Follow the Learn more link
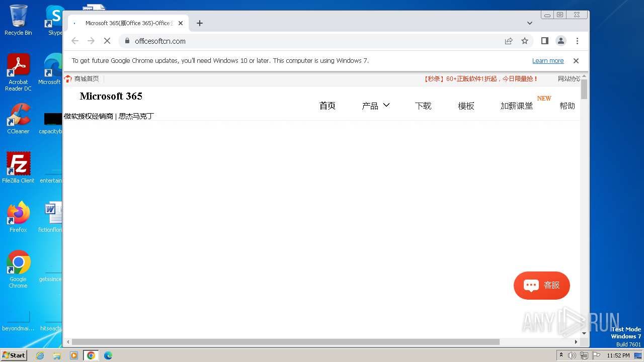Image resolution: width=644 pixels, height=362 pixels. click(x=548, y=61)
